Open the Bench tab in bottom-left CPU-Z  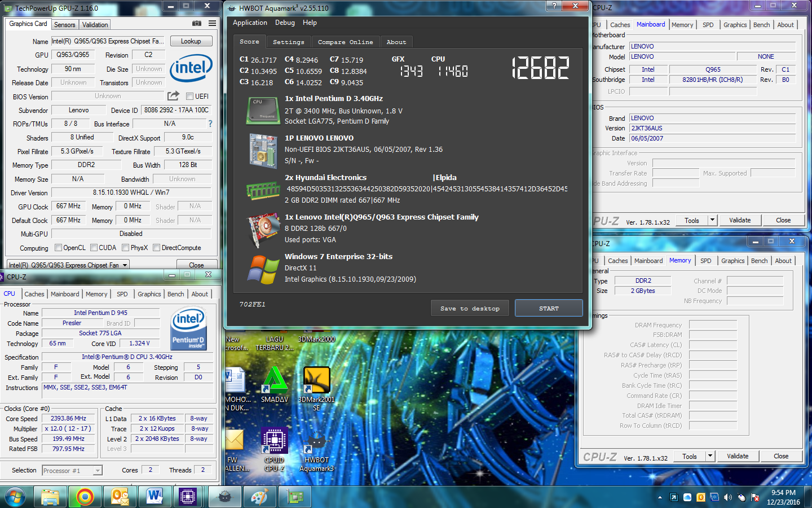175,294
